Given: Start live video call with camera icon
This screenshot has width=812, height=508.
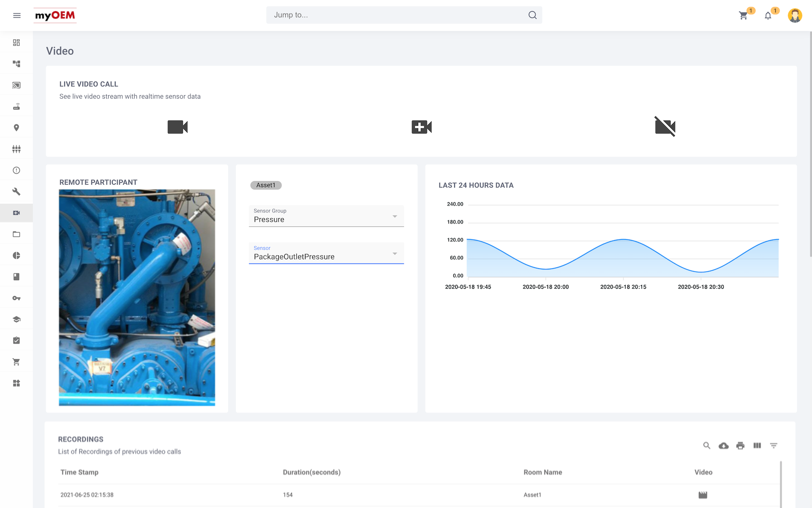Looking at the screenshot, I should pos(177,127).
